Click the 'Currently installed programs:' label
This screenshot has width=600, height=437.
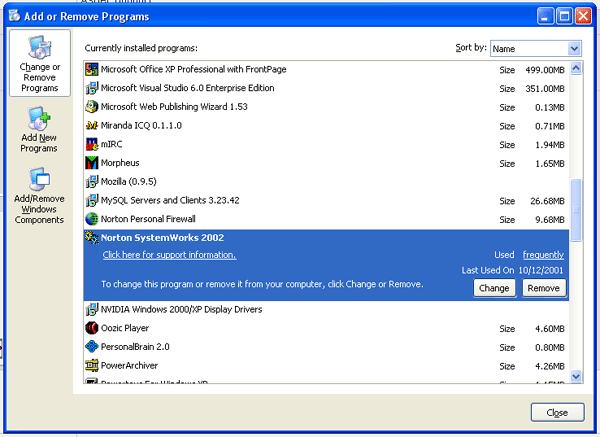click(141, 48)
